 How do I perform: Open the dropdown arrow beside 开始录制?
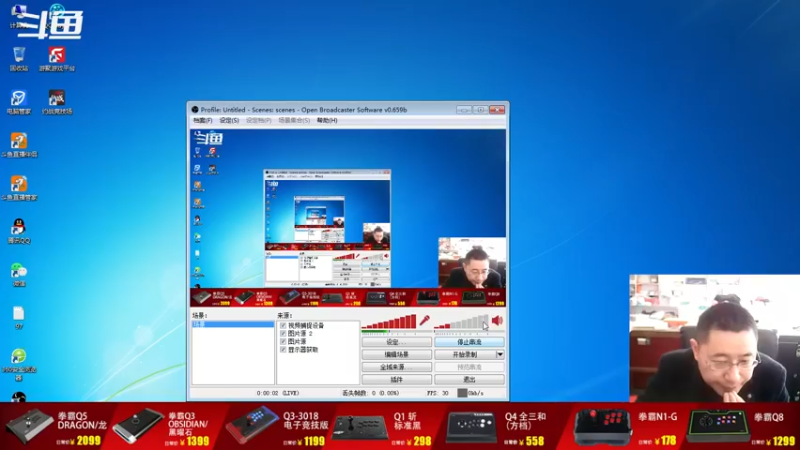[500, 355]
